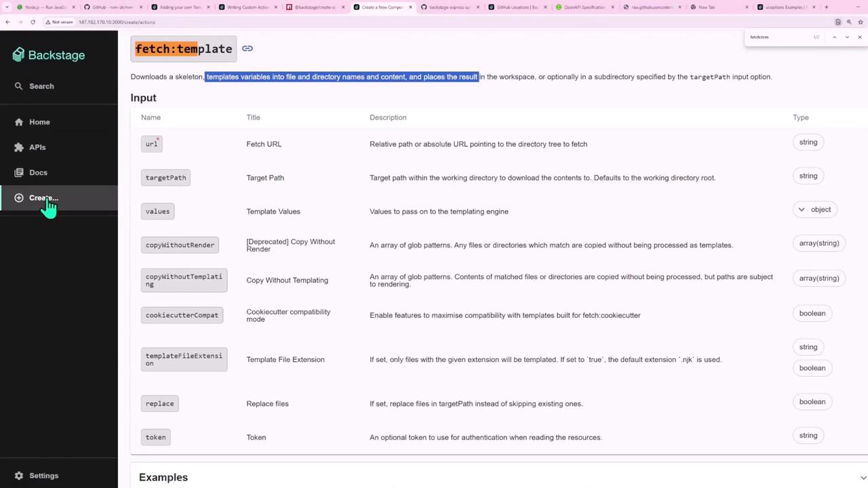Image resolution: width=868 pixels, height=488 pixels.
Task: Expand the values object type chip
Action: pos(814,209)
